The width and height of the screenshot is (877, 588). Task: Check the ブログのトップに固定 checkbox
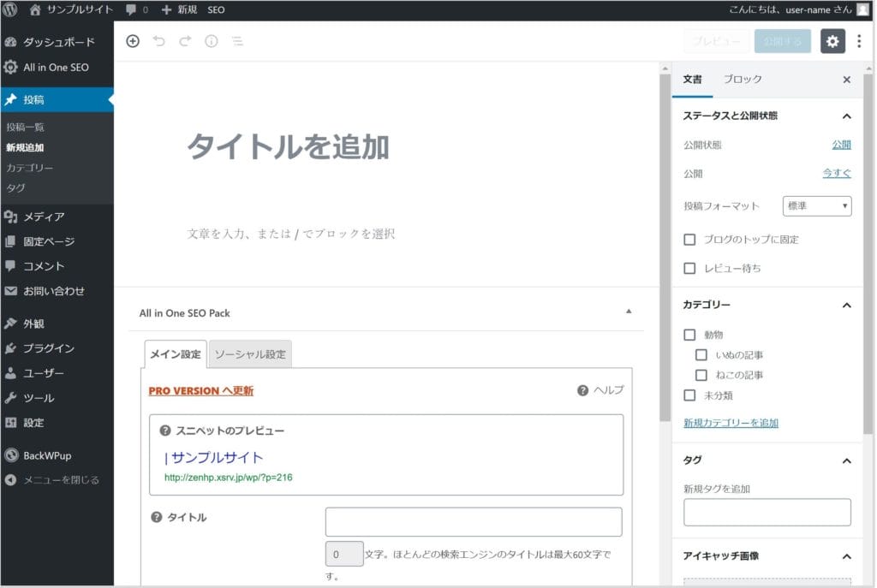pyautogui.click(x=689, y=240)
